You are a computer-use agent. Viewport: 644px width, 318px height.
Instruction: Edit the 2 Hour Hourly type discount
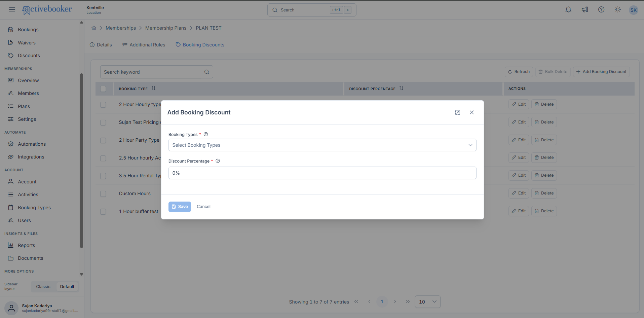pos(519,104)
